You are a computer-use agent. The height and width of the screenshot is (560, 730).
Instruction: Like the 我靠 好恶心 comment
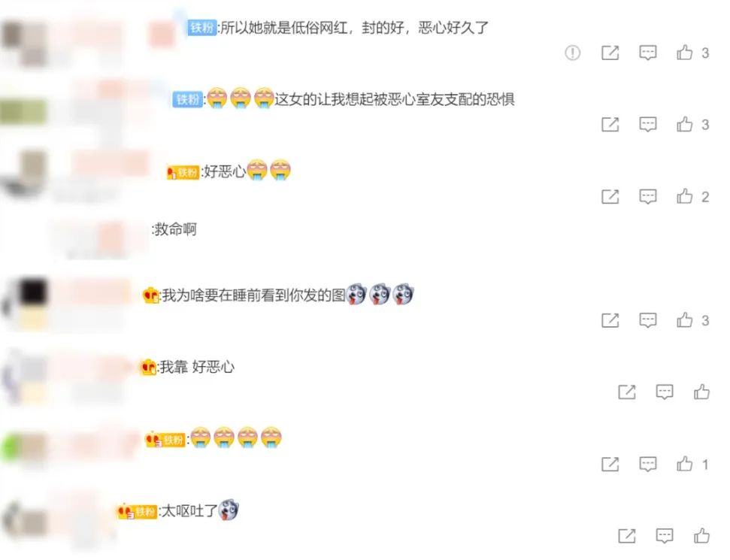701,392
